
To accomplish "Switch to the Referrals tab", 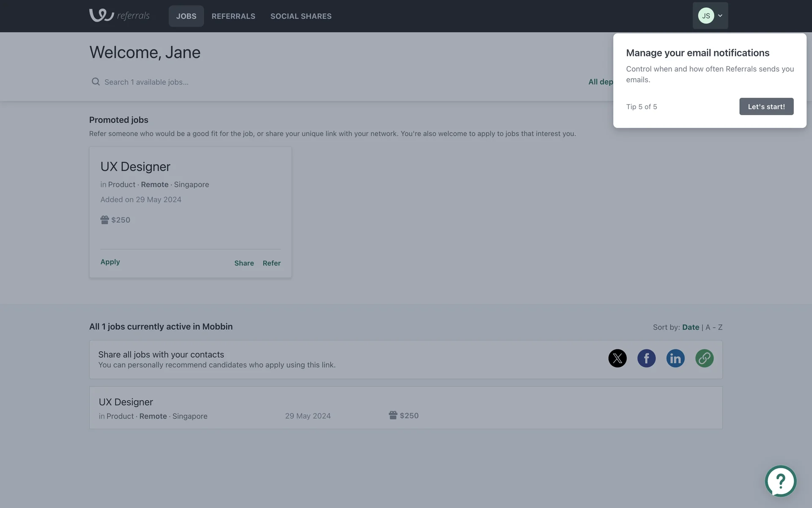I will point(233,16).
